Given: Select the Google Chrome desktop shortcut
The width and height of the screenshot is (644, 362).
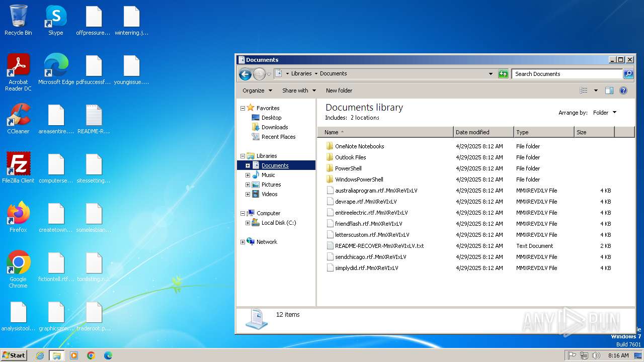Looking at the screenshot, I should point(18,269).
